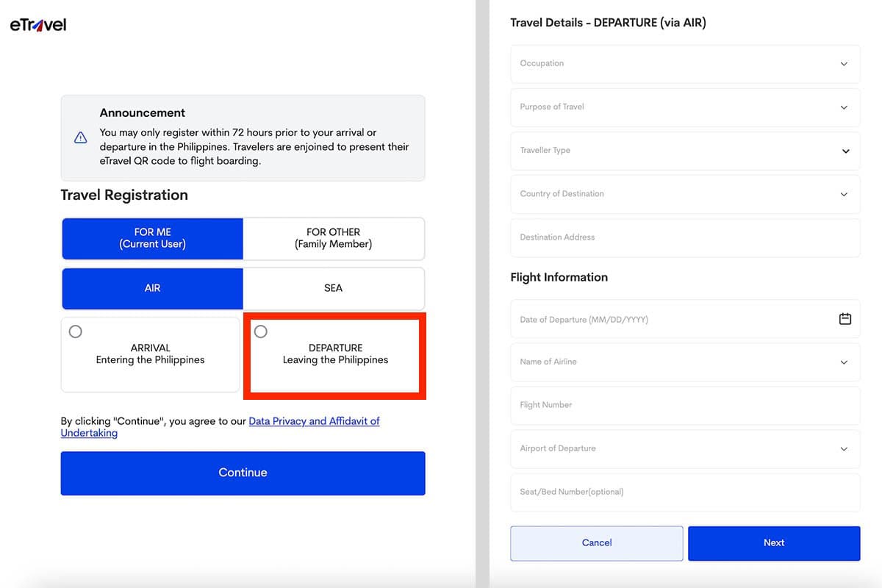
Task: Choose the AIR travel mode tab
Action: 152,288
